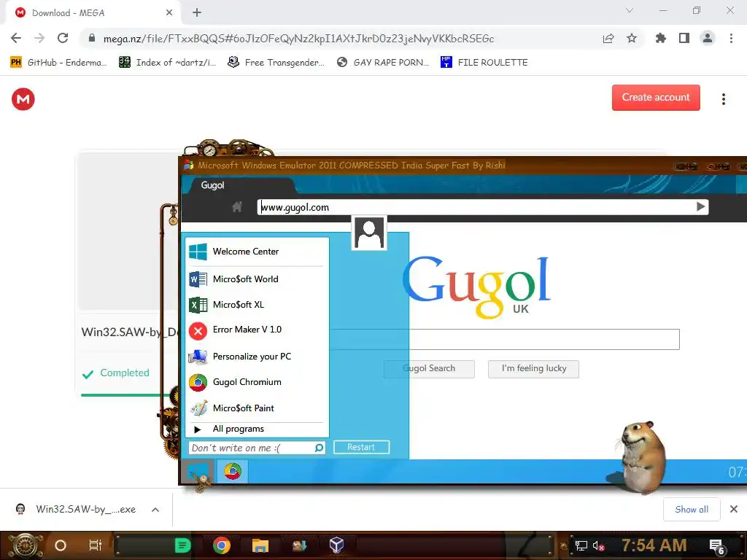Click the Gugol UK logo
747x560 pixels.
click(x=476, y=287)
